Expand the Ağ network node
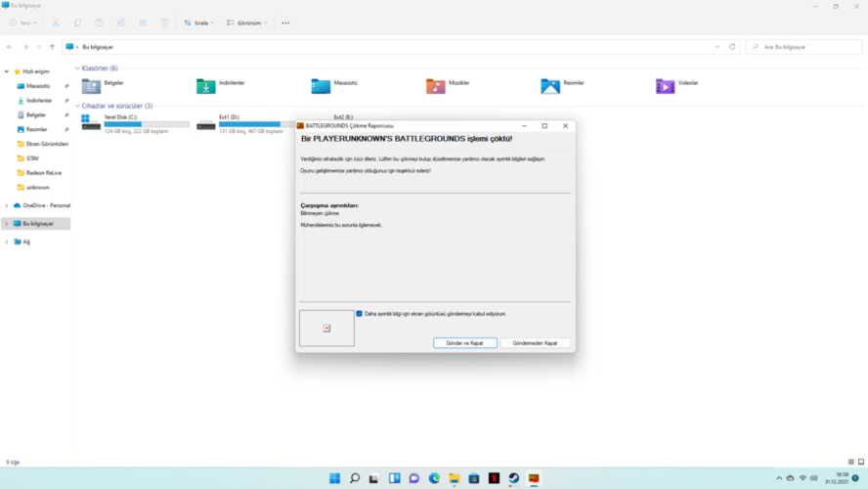This screenshot has height=489, width=868. click(7, 242)
